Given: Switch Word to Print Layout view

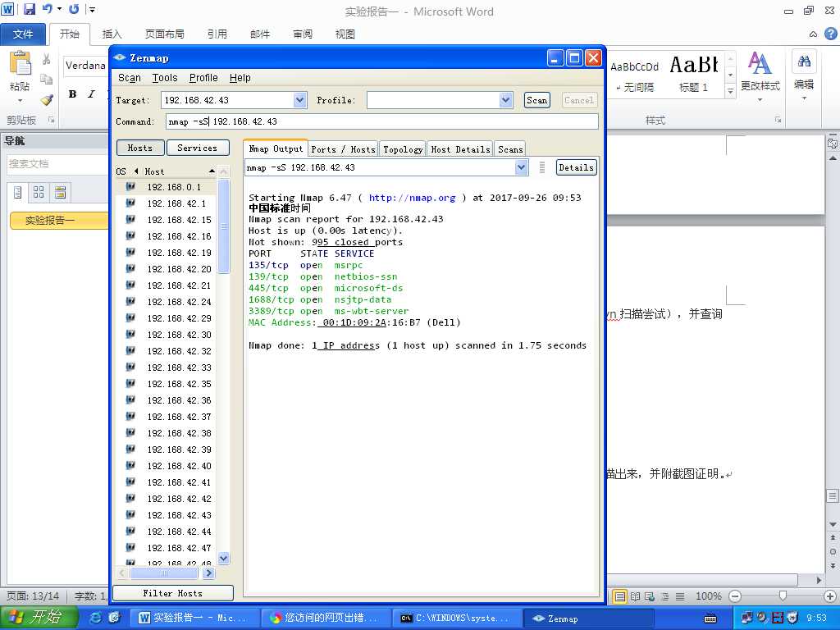Looking at the screenshot, I should pos(620,596).
